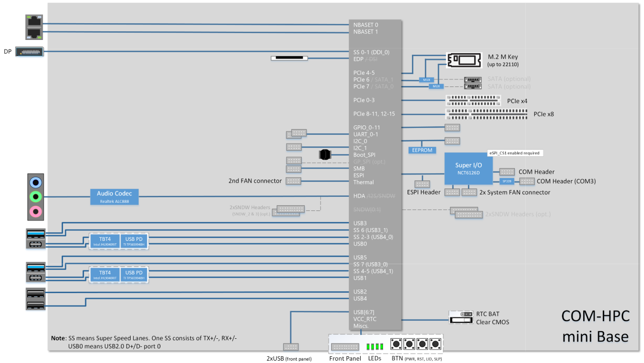Viewport: 644px width, 363px height.
Task: Click the EEPROM block
Action: point(422,150)
